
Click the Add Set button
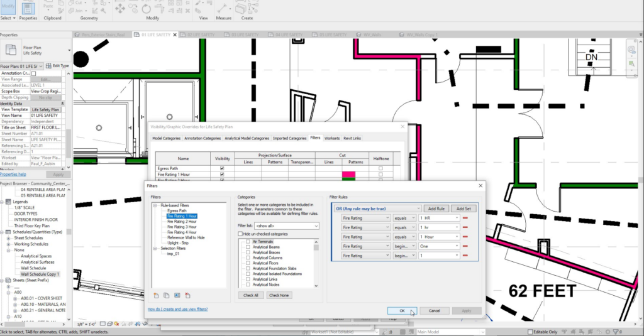click(x=464, y=209)
